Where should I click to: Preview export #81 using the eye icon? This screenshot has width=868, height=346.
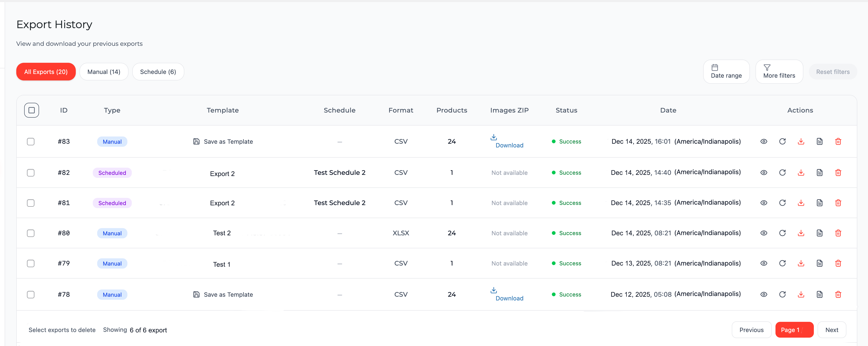click(x=764, y=203)
